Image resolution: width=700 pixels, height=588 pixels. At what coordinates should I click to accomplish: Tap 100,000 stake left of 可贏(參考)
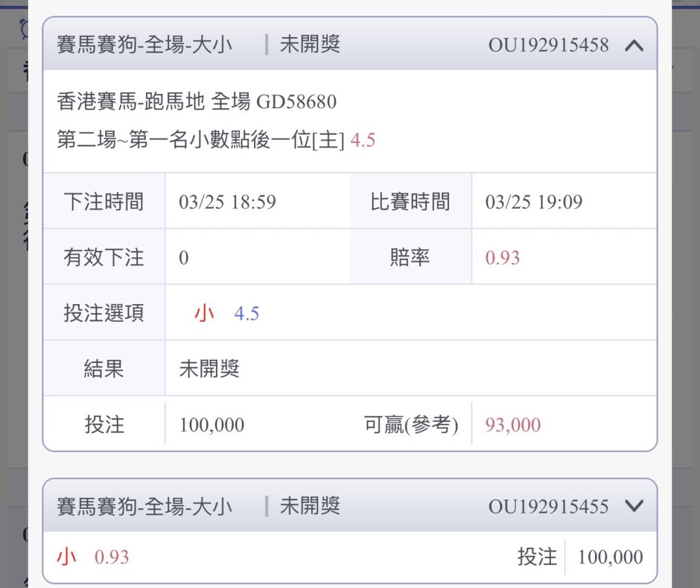coord(212,425)
